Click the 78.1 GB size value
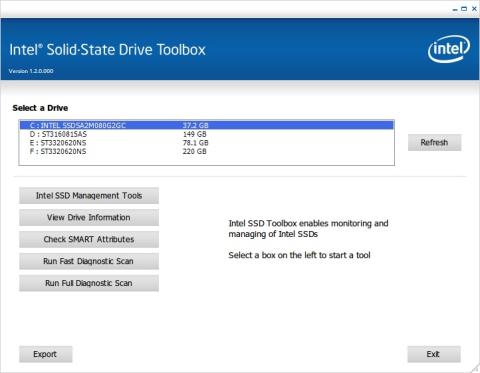480x373 pixels. [195, 143]
